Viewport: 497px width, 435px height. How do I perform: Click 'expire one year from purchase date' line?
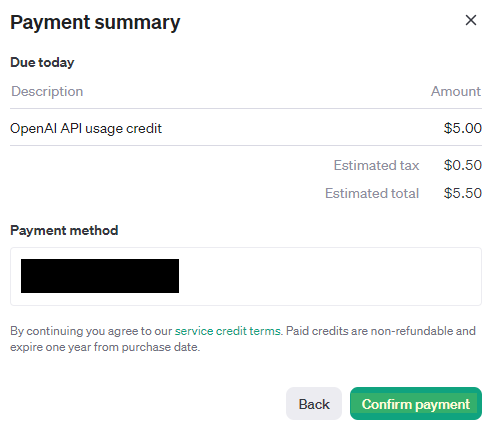click(105, 347)
